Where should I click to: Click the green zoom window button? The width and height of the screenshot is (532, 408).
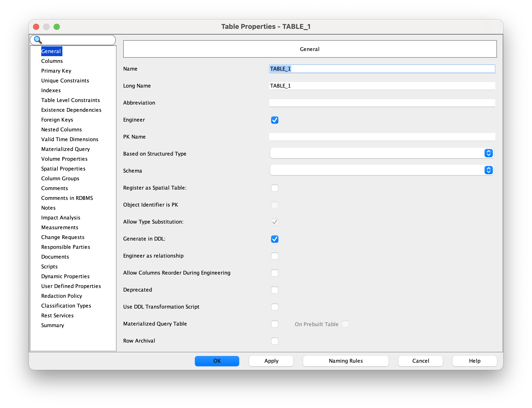(57, 27)
